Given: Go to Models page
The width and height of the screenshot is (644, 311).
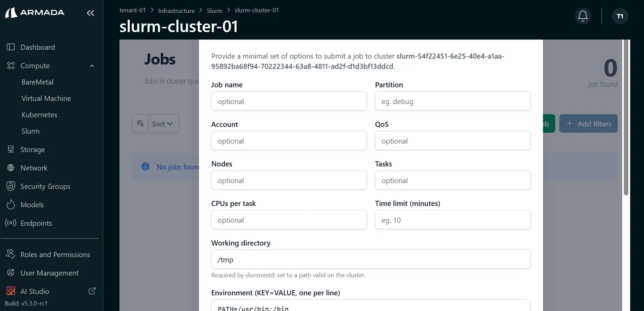Looking at the screenshot, I should pos(32,205).
